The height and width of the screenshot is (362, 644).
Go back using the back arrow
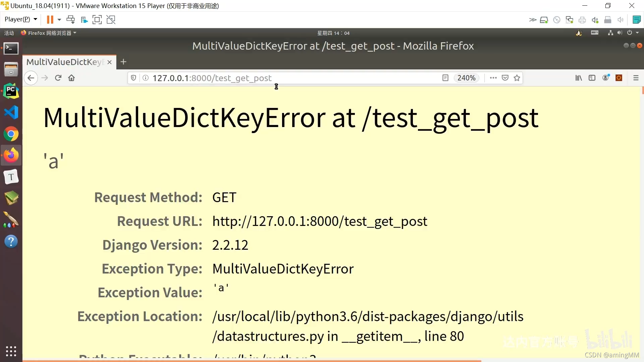pyautogui.click(x=31, y=78)
